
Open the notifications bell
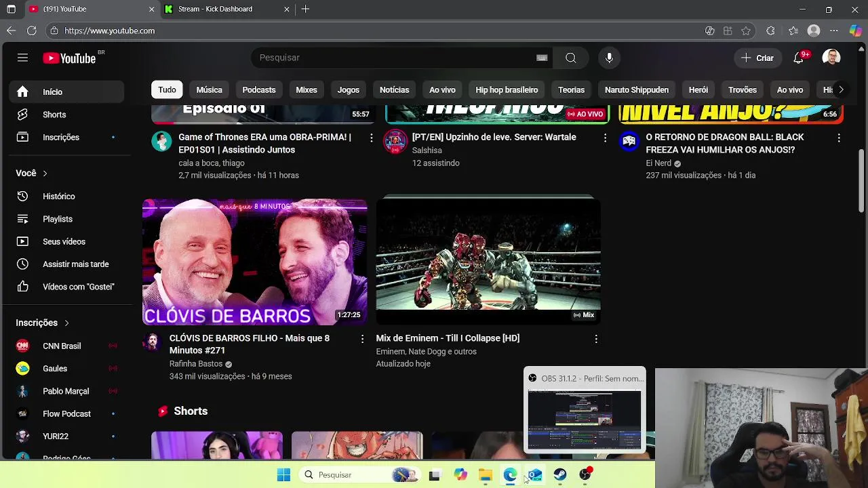pyautogui.click(x=799, y=58)
